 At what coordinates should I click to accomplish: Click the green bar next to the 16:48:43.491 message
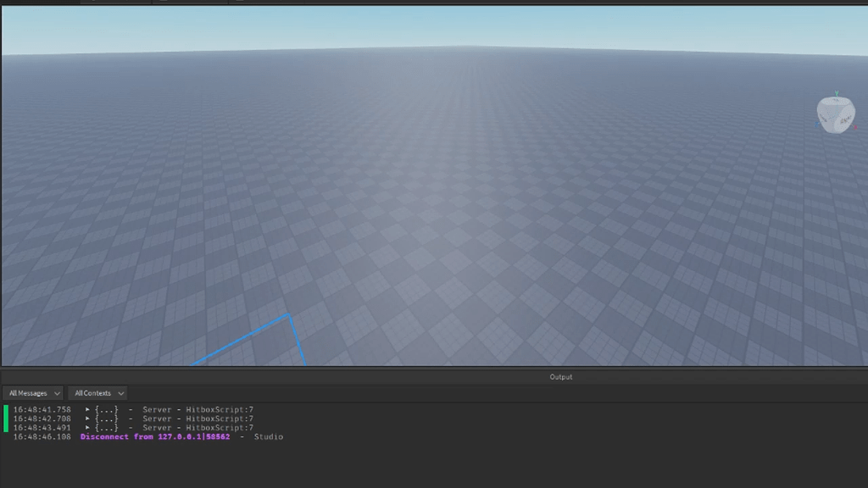tap(6, 428)
